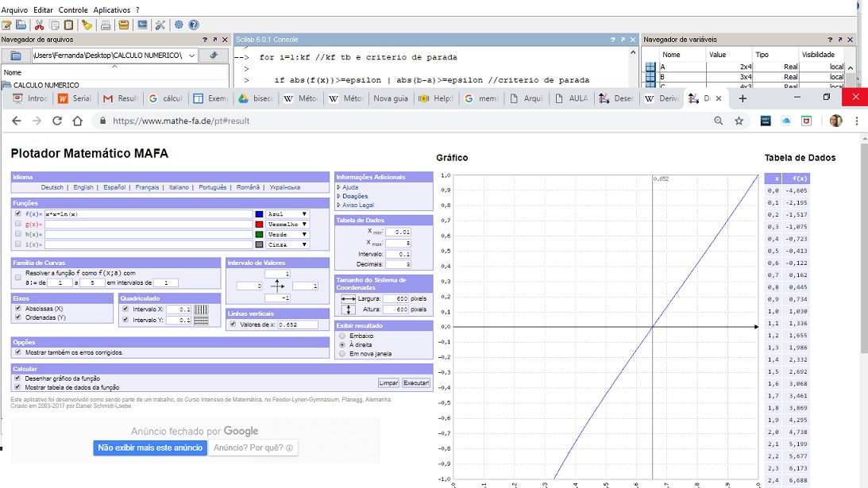
Task: Click the Scilab preferences gear icon
Action: (x=179, y=25)
